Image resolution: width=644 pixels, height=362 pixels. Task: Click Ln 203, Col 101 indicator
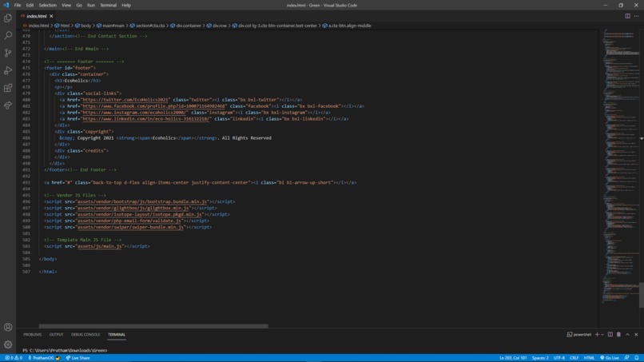513,358
